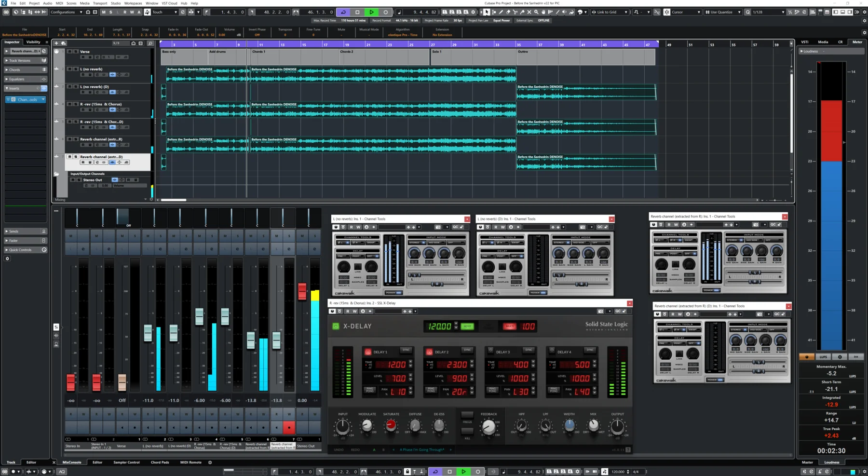
Task: Open the Cursor snap type dropdown
Action: coord(686,12)
